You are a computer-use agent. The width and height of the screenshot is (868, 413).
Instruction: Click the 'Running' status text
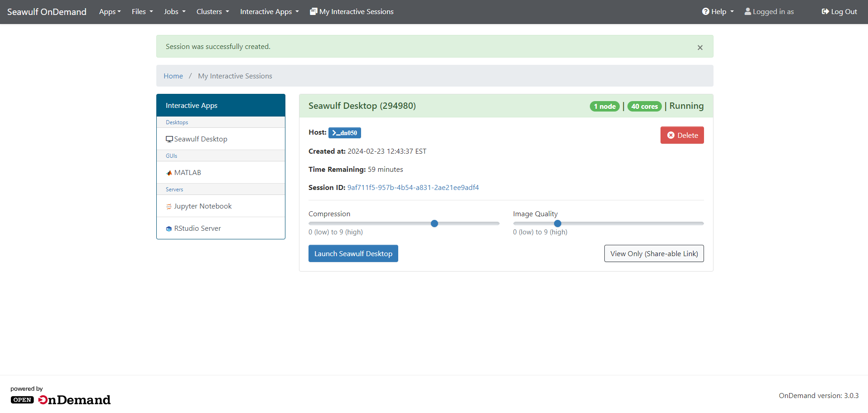click(x=686, y=106)
